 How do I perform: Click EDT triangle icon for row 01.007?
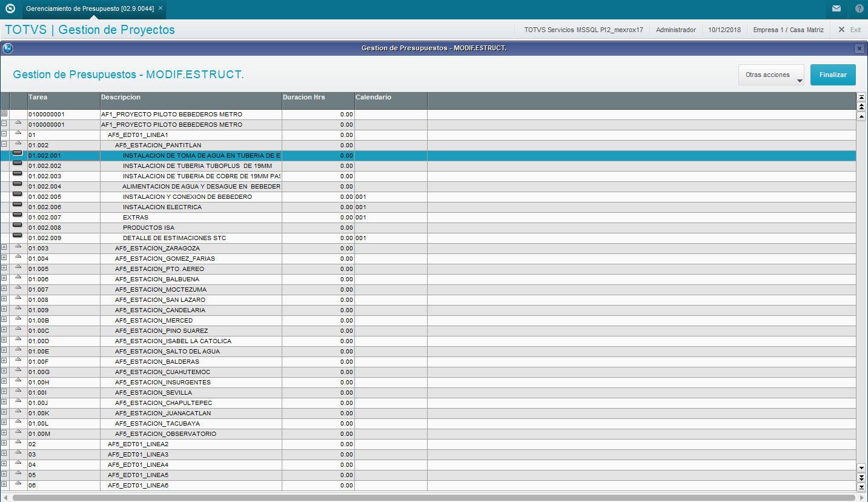[18, 287]
